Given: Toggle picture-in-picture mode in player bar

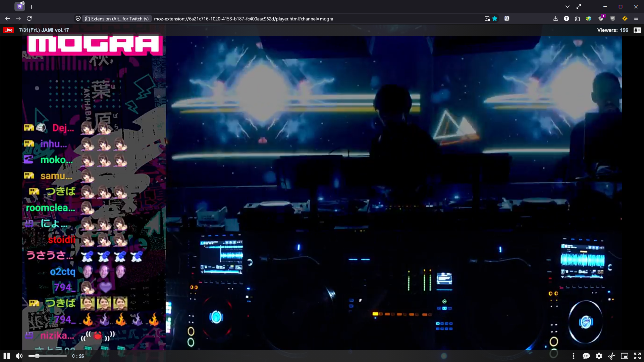Looking at the screenshot, I should click(x=625, y=356).
